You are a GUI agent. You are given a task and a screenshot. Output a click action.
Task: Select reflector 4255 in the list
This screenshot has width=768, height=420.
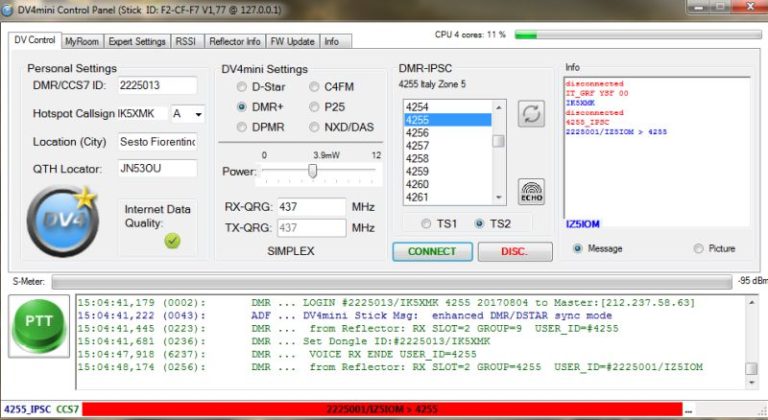[x=447, y=120]
